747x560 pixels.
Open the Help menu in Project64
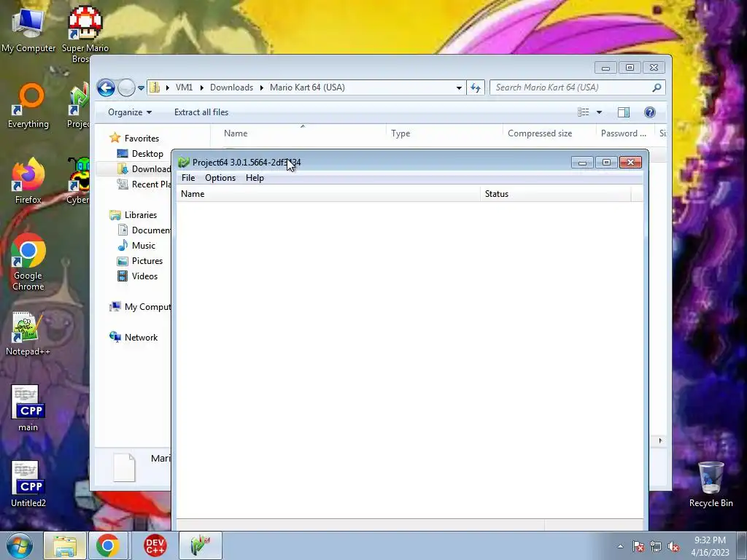click(x=255, y=178)
